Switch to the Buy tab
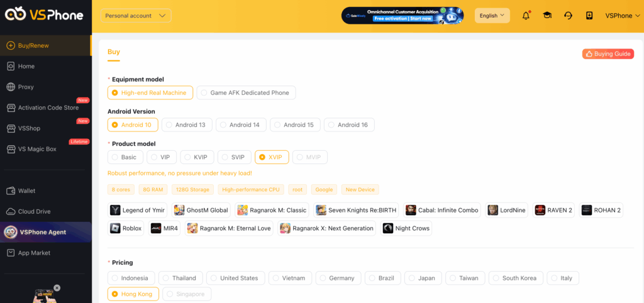The width and height of the screenshot is (644, 303). pos(114,52)
